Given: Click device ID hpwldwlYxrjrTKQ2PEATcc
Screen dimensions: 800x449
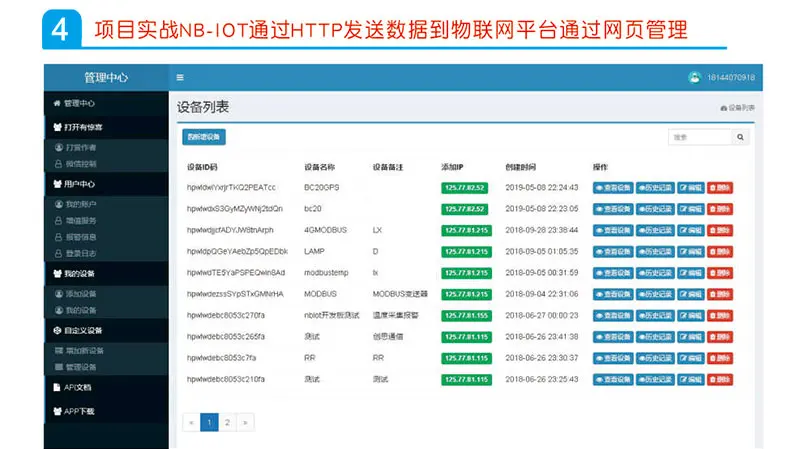Looking at the screenshot, I should (231, 187).
